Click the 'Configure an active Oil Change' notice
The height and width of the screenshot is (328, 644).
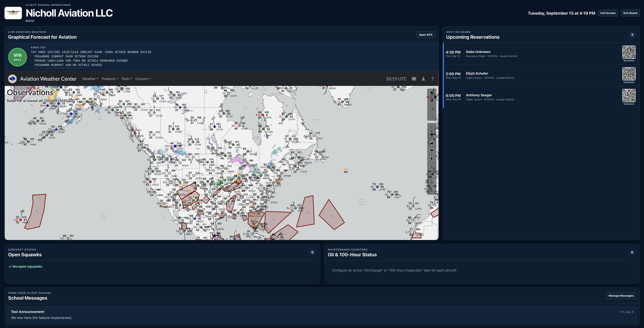394,270
